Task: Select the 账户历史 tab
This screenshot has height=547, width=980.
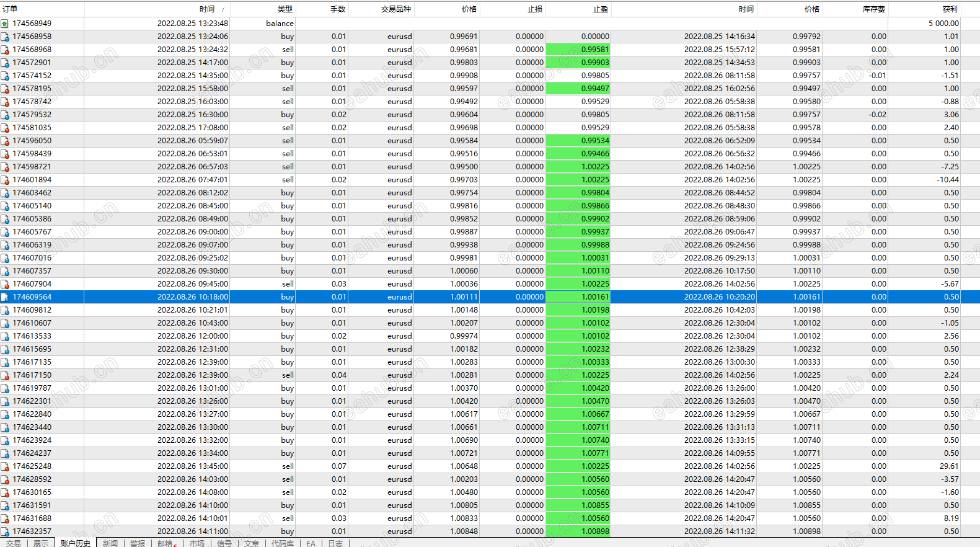Action: (76, 543)
